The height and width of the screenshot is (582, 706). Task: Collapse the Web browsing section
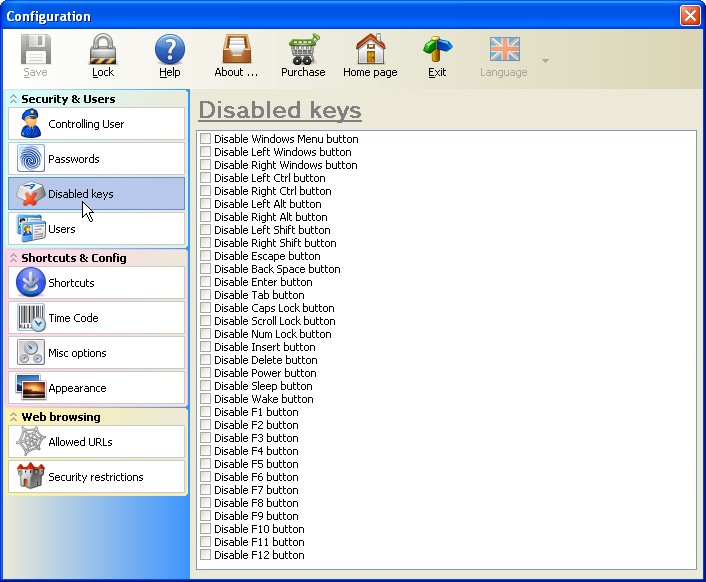coord(14,417)
